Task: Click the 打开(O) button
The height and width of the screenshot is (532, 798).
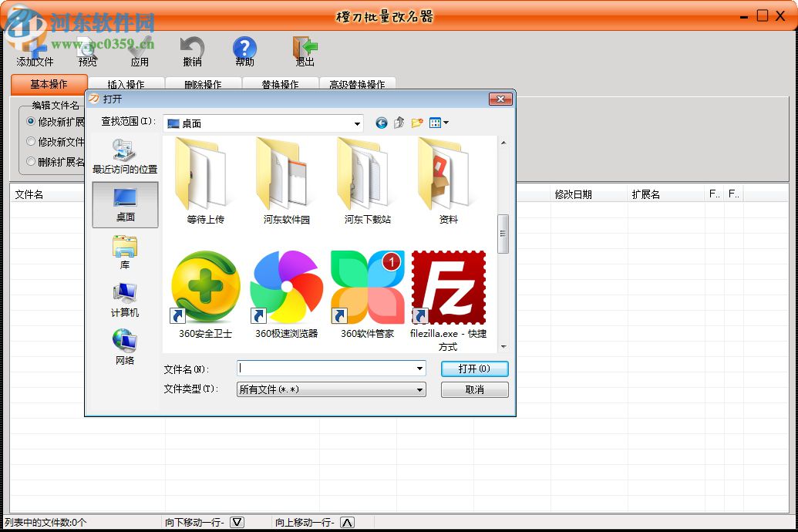Action: click(x=473, y=369)
